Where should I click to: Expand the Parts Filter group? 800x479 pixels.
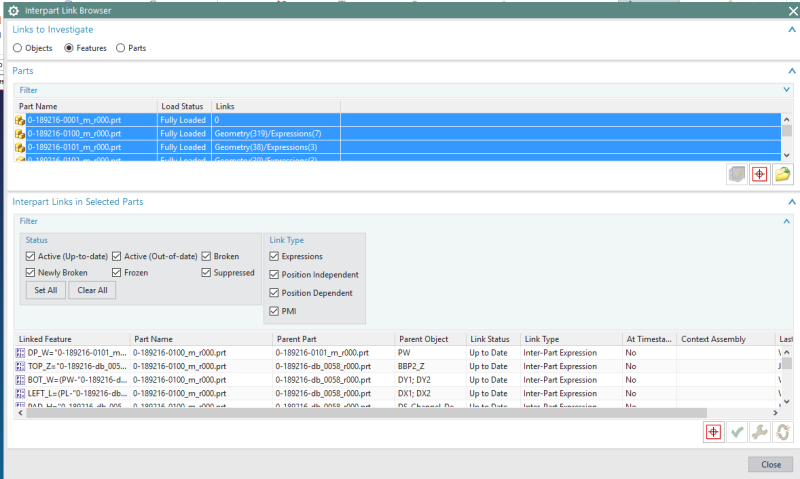point(786,90)
